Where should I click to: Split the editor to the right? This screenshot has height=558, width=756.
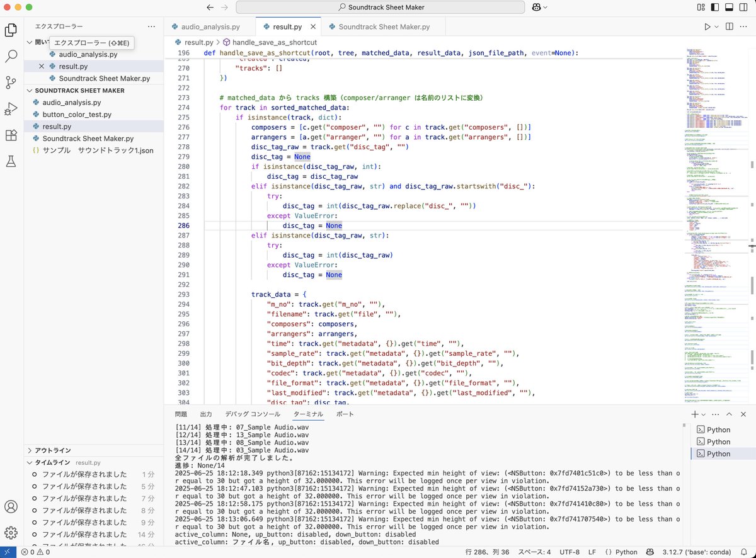730,27
